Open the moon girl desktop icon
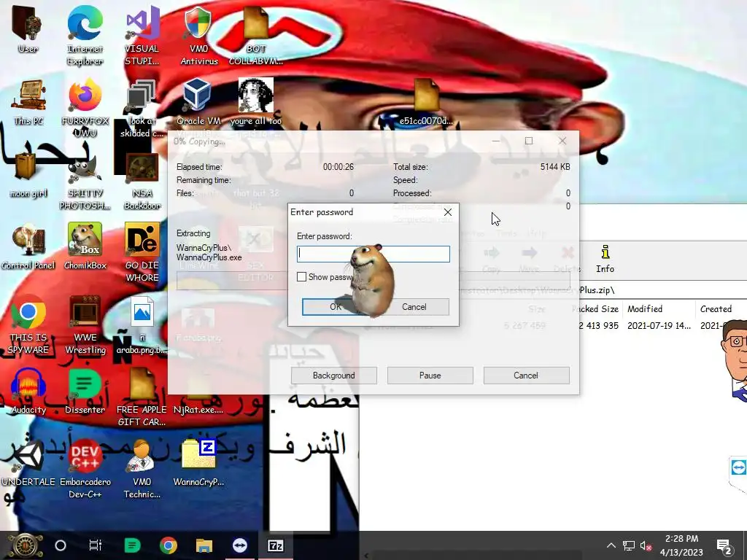Viewport: 747px width, 560px height. pos(28,174)
